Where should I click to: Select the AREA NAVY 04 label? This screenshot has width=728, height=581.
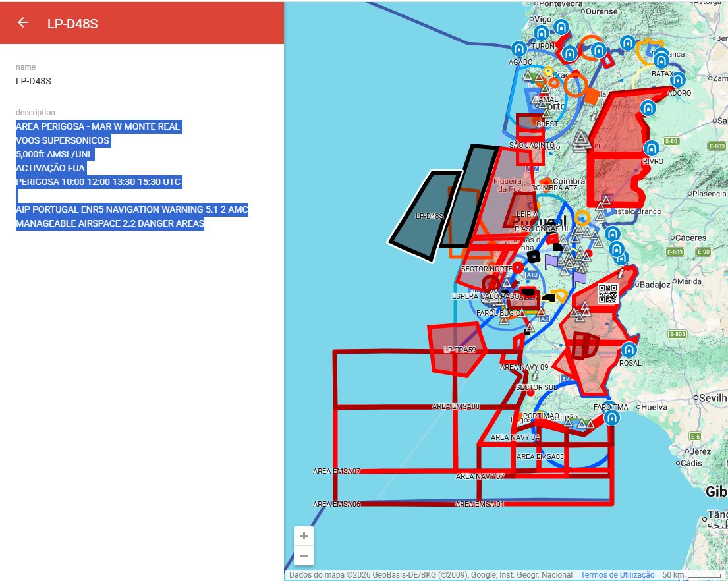(x=515, y=437)
